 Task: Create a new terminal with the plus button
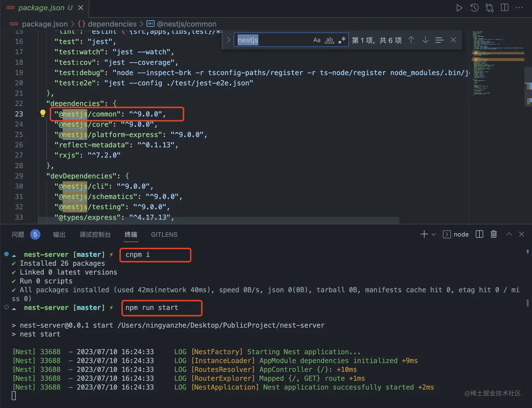[x=424, y=234]
